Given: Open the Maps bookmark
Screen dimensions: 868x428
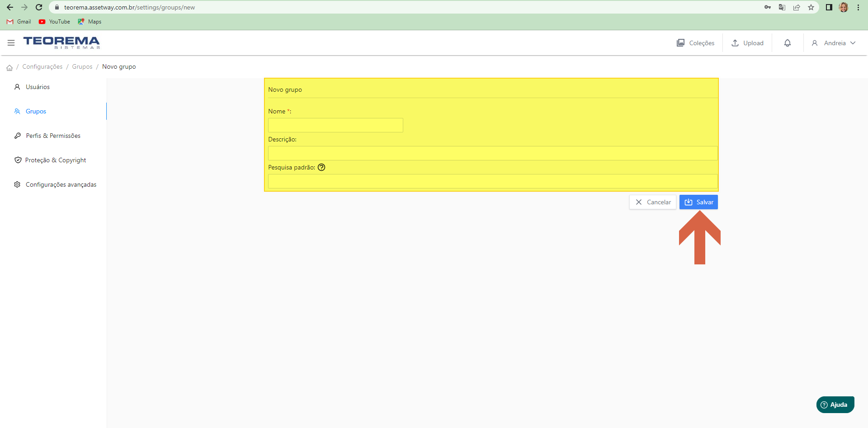Looking at the screenshot, I should click(x=90, y=22).
